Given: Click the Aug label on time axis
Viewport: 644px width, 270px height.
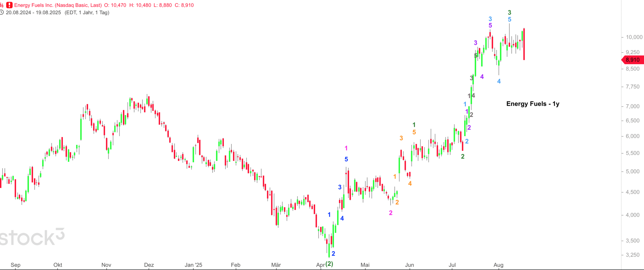Looking at the screenshot, I should (x=498, y=265).
